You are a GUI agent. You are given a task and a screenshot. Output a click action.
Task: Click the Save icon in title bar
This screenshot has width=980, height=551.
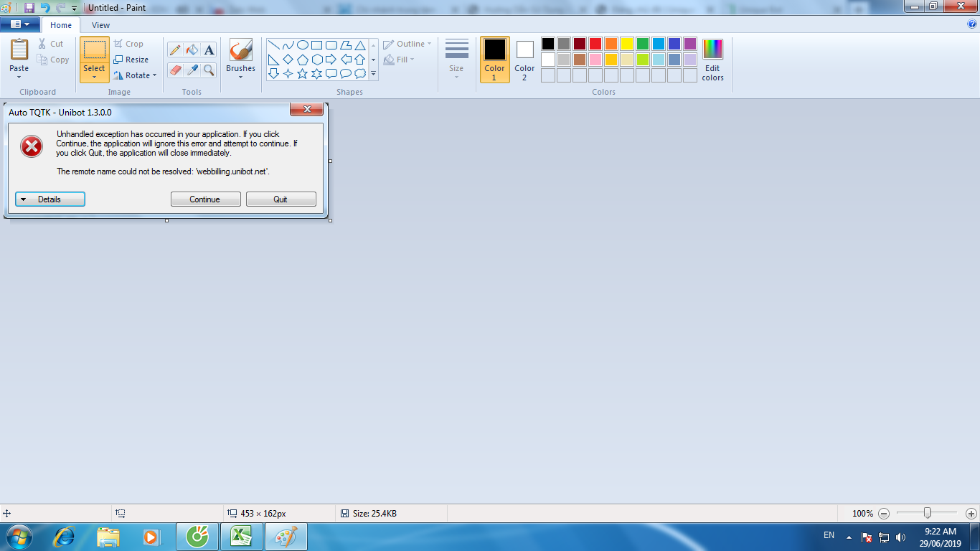[x=29, y=8]
